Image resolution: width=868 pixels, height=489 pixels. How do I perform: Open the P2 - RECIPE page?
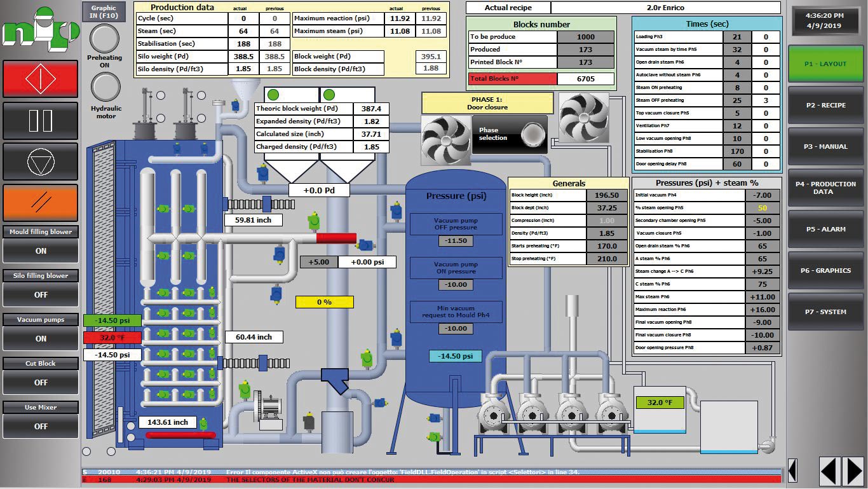coord(825,106)
